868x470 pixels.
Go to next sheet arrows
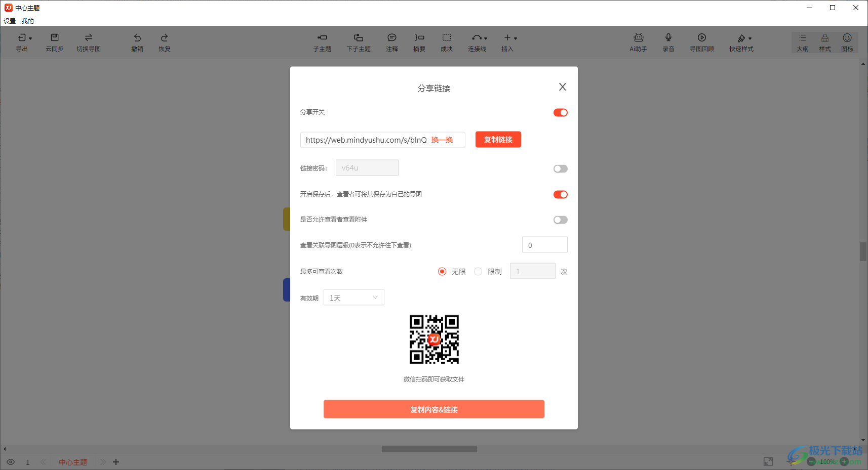click(x=103, y=462)
